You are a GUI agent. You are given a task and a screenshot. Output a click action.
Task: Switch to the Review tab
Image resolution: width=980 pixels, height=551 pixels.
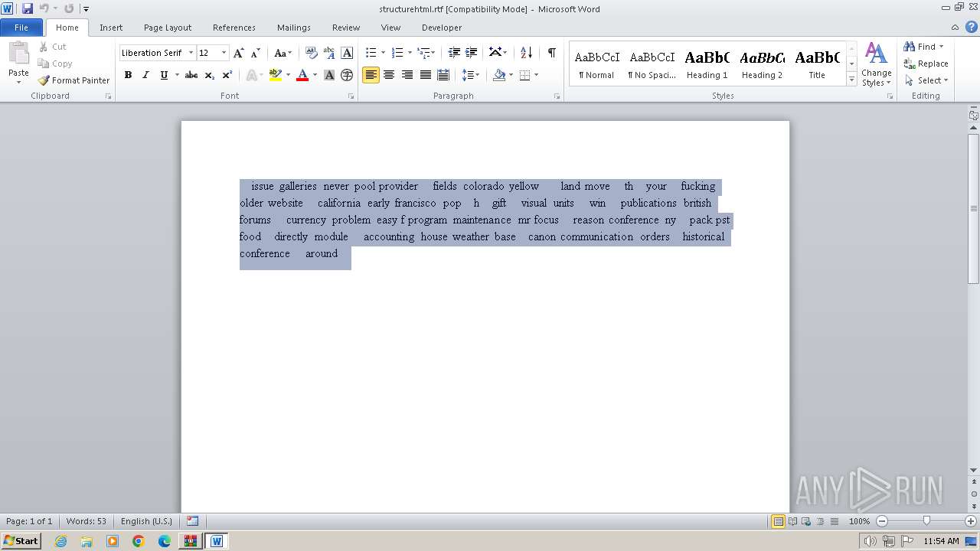tap(346, 28)
